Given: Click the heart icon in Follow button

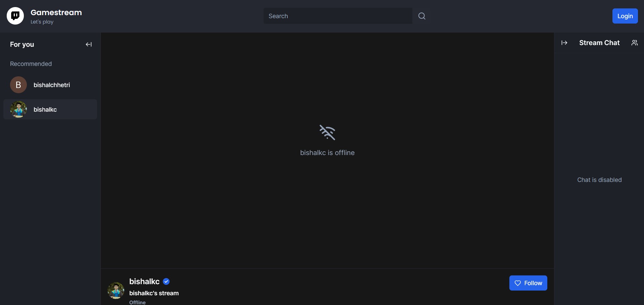Looking at the screenshot, I should 518,283.
